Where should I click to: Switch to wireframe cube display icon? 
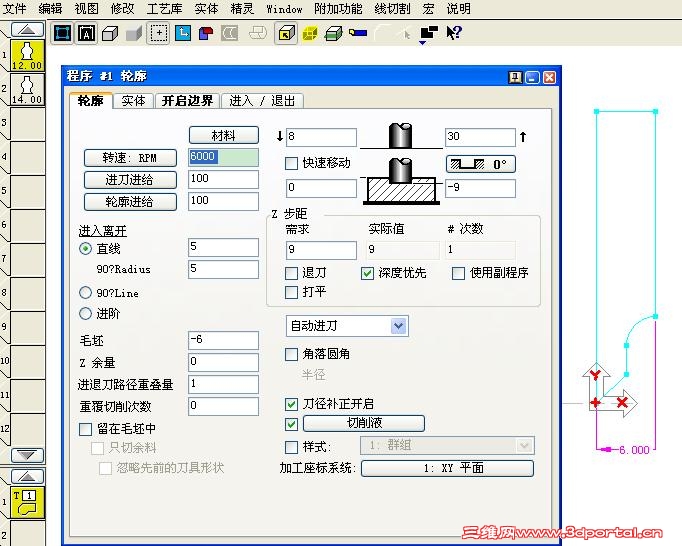(x=110, y=33)
